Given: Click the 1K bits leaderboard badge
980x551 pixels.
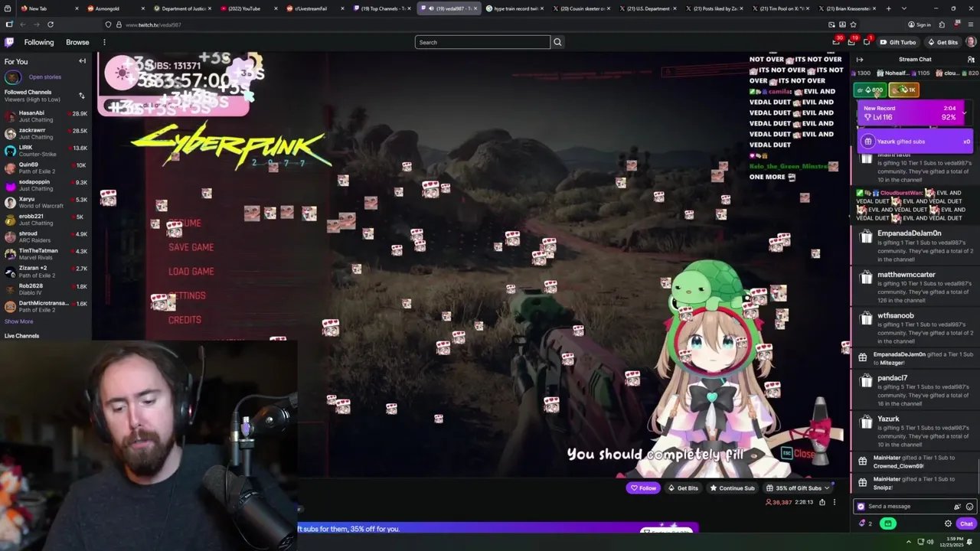Looking at the screenshot, I should (x=904, y=90).
